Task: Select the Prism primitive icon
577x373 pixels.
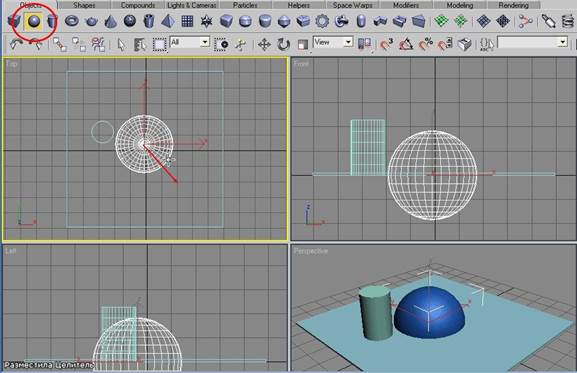Action: (418, 22)
